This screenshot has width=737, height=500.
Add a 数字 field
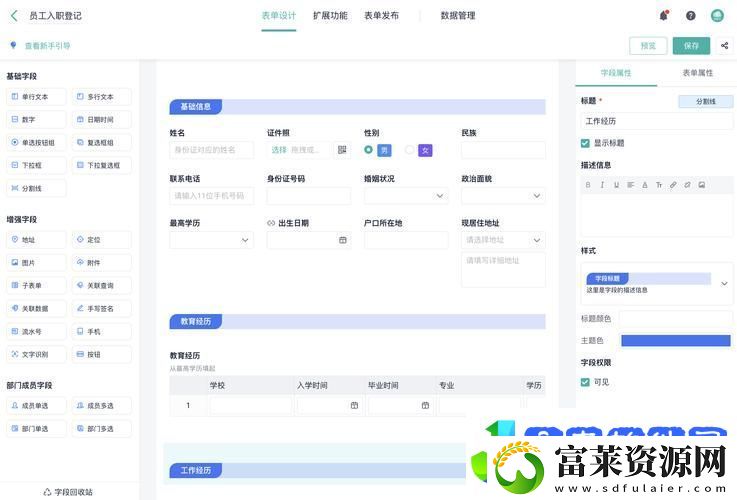pyautogui.click(x=36, y=120)
